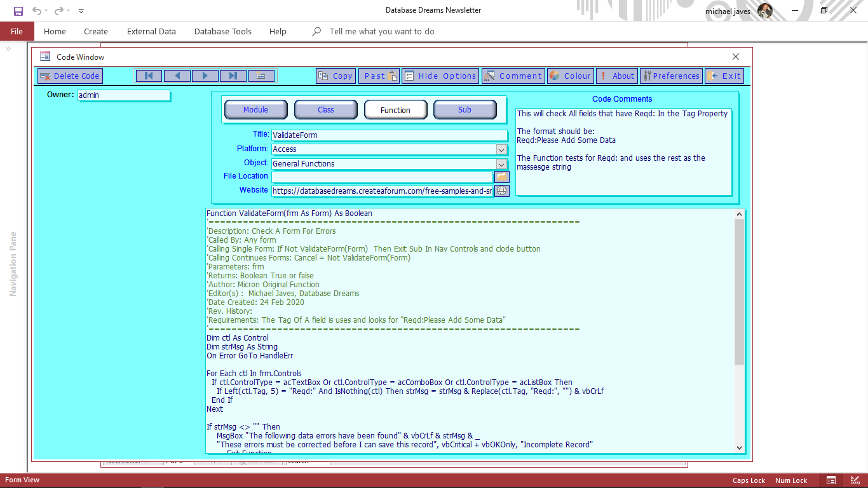Click the code editor scrollbar down arrow

point(739,448)
